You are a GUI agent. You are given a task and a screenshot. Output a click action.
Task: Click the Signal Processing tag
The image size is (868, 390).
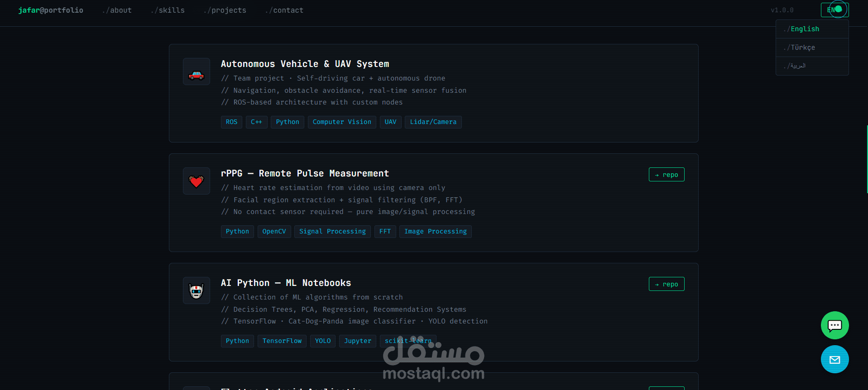[332, 232]
